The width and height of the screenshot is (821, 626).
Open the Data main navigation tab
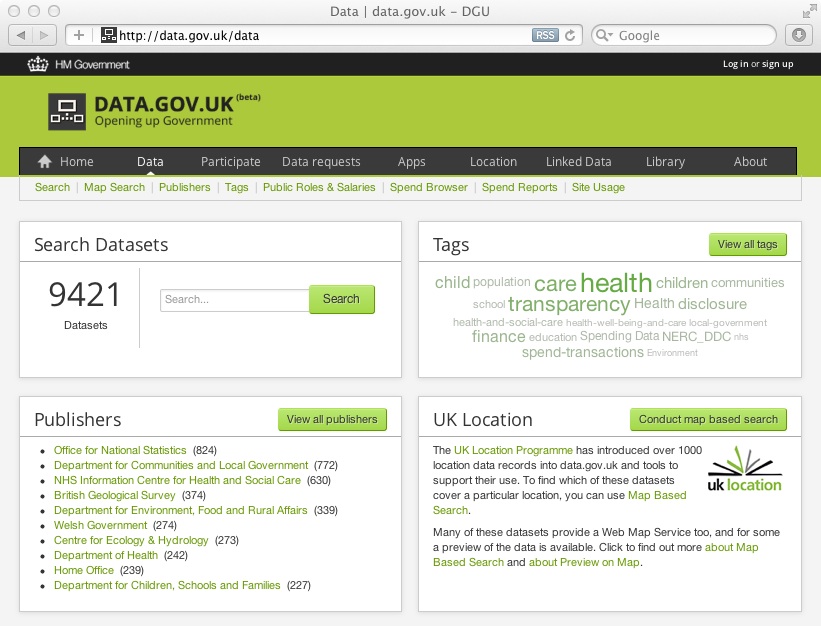point(150,162)
